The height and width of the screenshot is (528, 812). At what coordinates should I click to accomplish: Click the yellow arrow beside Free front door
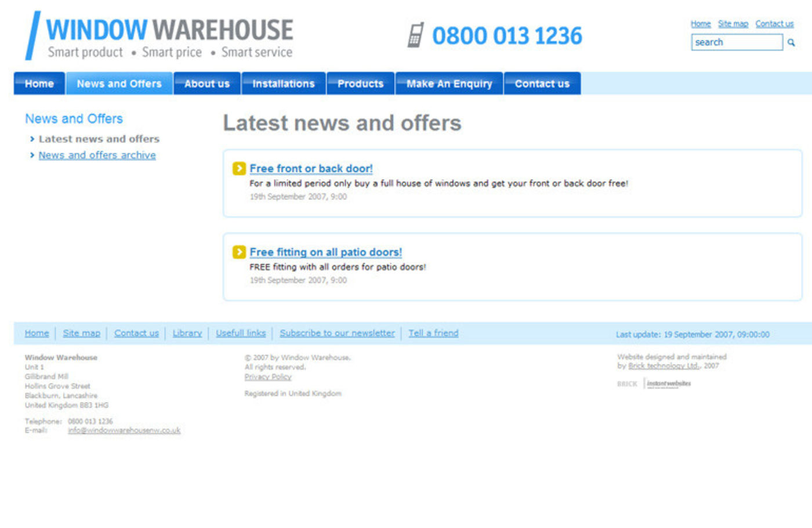tap(239, 168)
